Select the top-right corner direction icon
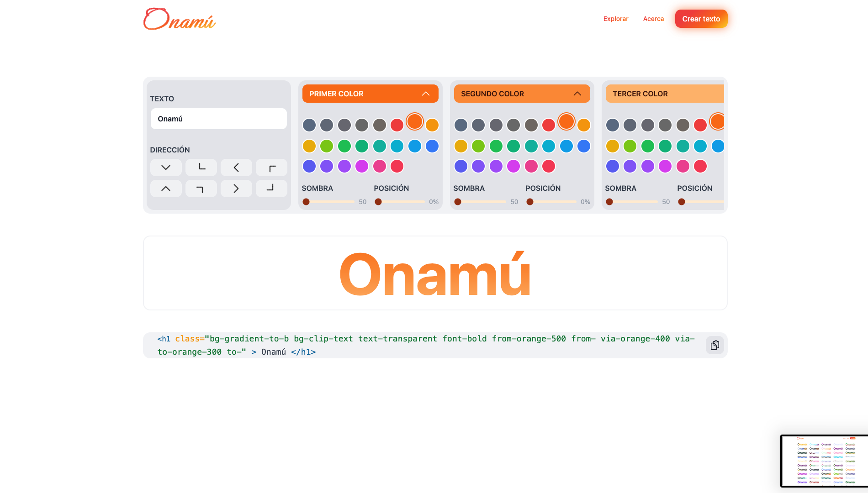 point(201,188)
